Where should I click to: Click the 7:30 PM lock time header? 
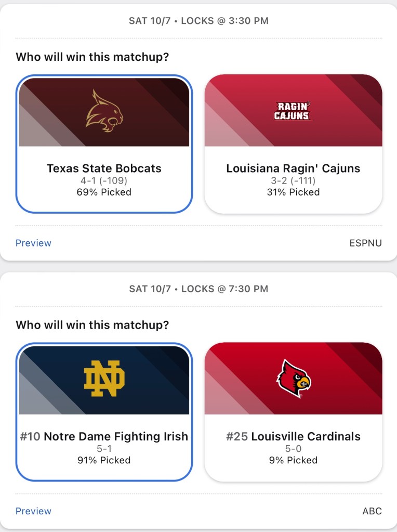pos(198,289)
